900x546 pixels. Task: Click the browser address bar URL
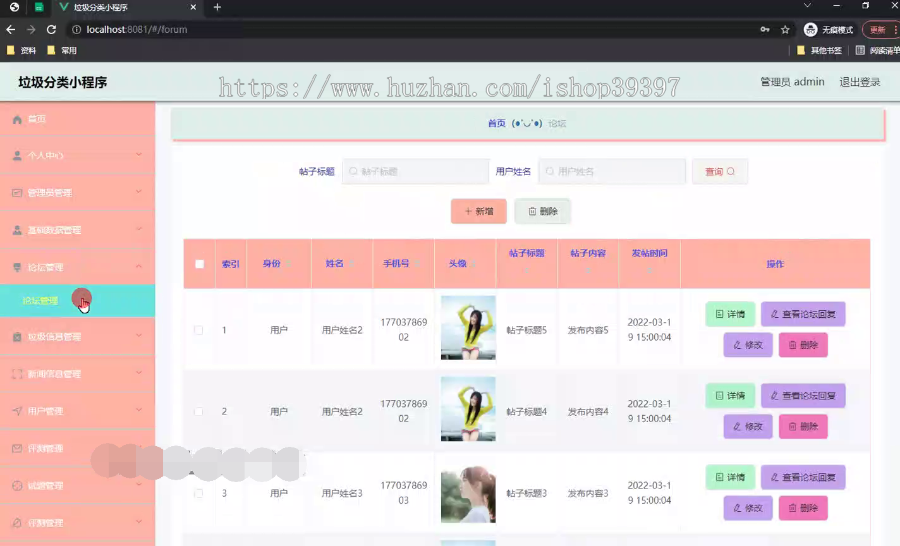[x=137, y=29]
